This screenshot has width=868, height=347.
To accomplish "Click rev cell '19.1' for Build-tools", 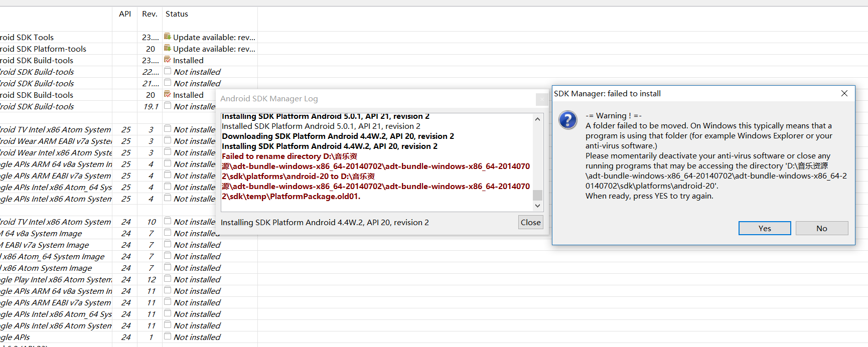I will [x=151, y=106].
